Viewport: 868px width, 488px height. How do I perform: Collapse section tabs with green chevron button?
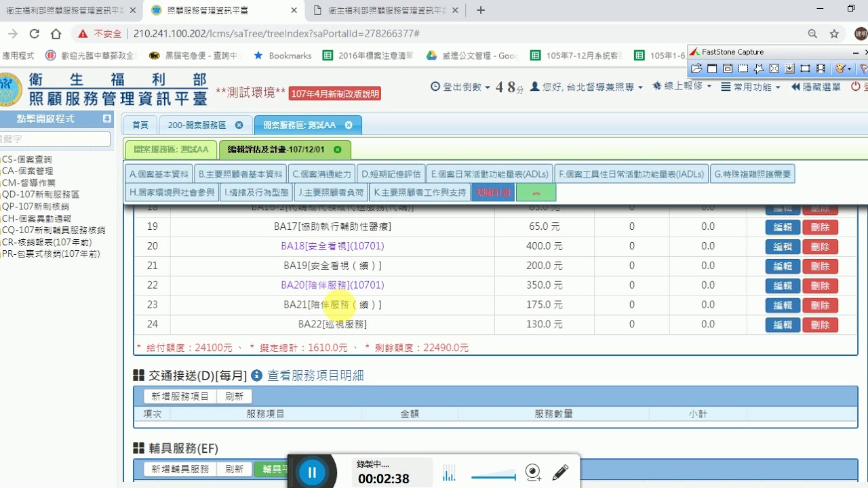tap(536, 192)
